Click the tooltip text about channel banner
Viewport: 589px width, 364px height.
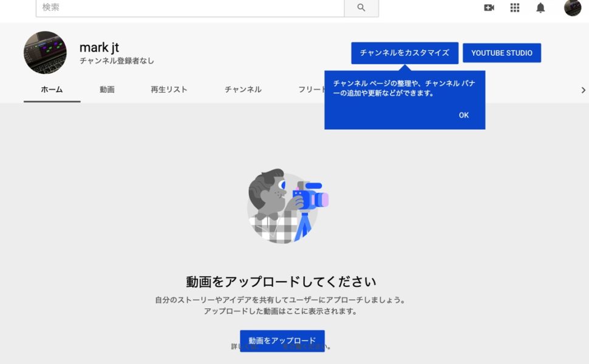coord(404,88)
